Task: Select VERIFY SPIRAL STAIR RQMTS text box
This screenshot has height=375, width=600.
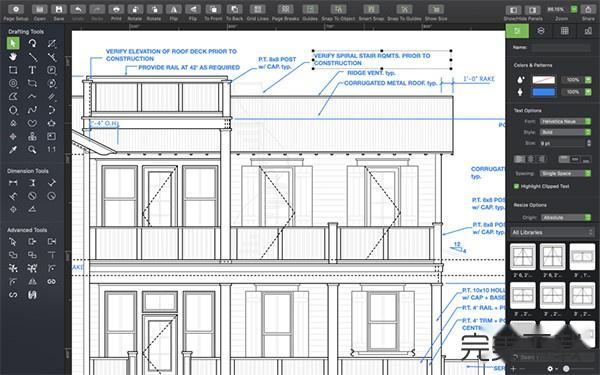Action: [x=382, y=59]
